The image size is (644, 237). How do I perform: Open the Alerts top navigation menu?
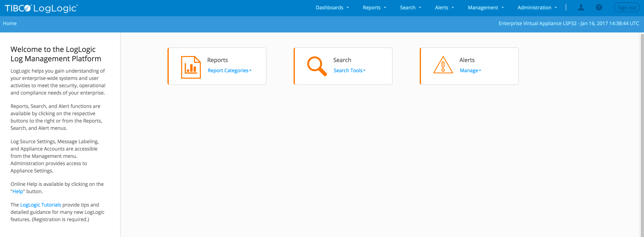point(444,8)
